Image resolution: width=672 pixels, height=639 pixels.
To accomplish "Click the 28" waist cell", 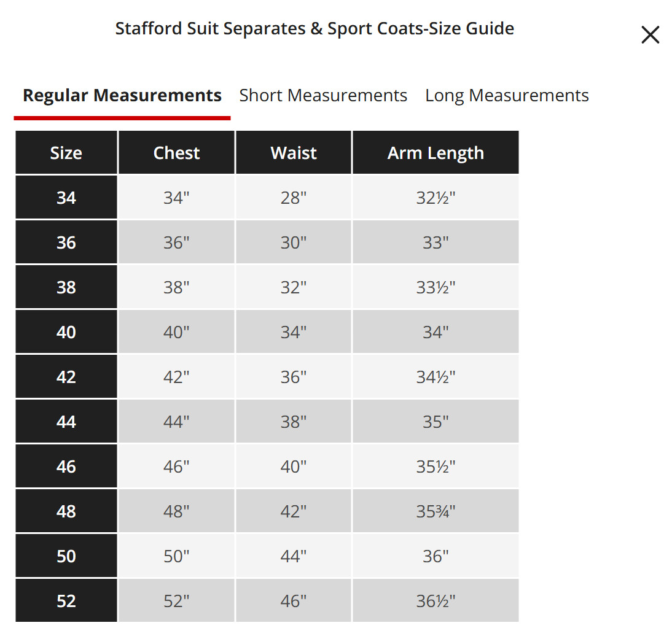I will pos(294,198).
